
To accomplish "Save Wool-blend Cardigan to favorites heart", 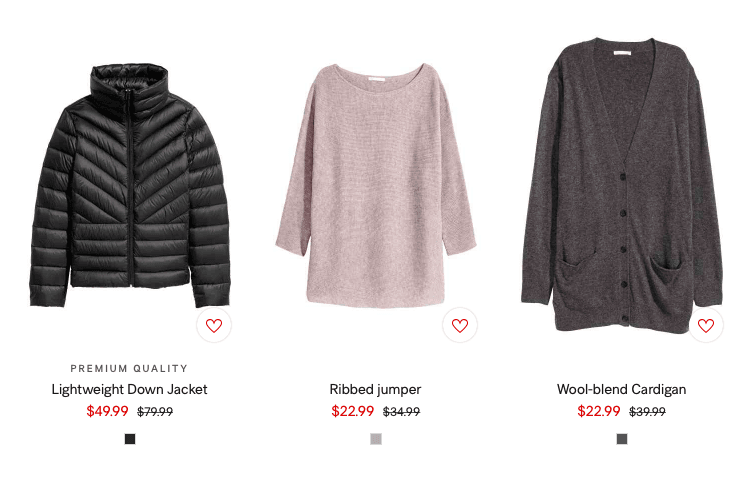I will point(706,325).
